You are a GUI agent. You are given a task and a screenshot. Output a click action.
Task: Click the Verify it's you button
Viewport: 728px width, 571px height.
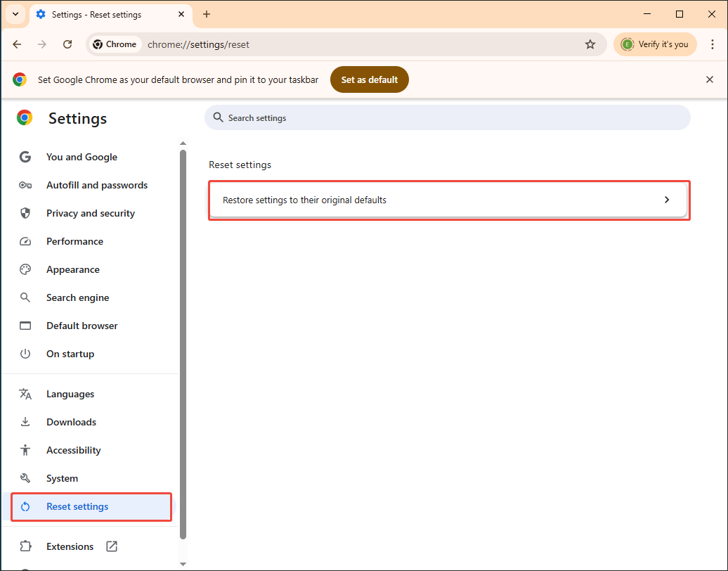[655, 44]
